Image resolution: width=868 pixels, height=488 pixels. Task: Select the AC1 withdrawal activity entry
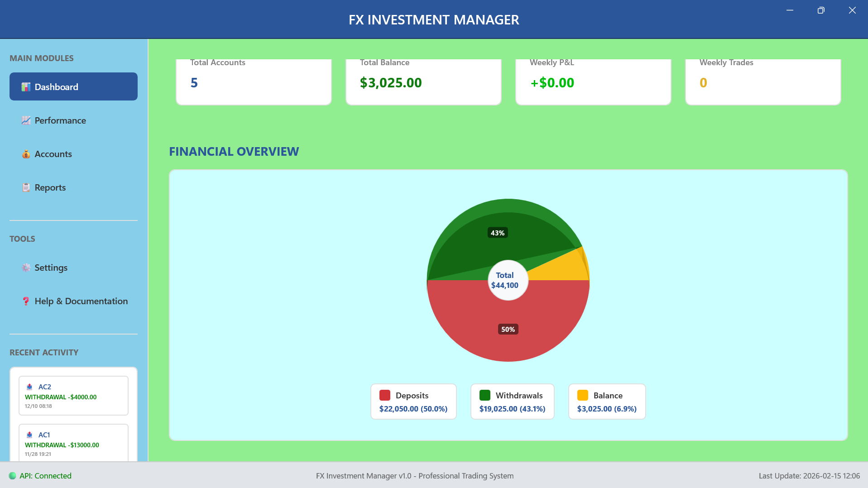click(73, 443)
